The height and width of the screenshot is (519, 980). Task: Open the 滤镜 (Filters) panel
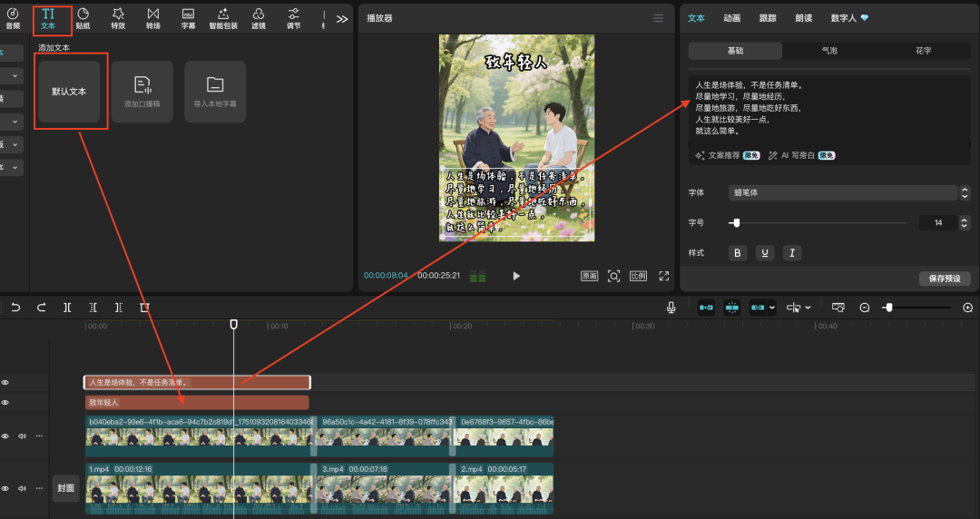tap(259, 17)
